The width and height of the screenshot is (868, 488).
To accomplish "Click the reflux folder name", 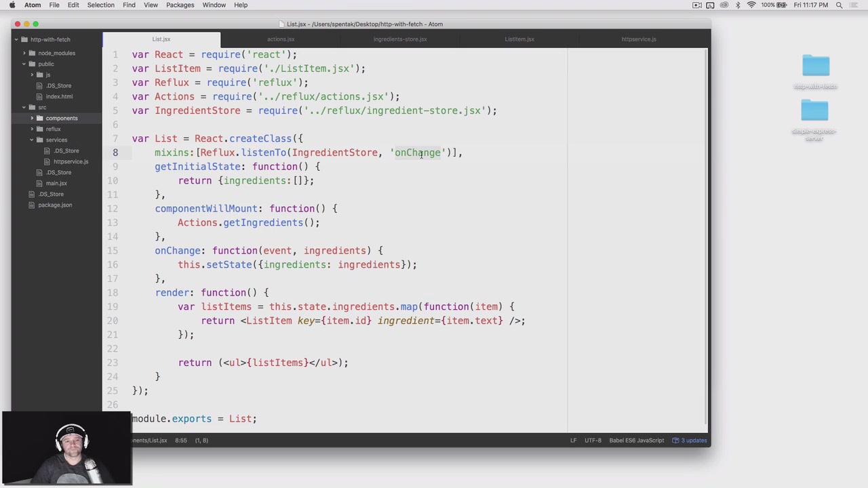I will click(x=54, y=129).
